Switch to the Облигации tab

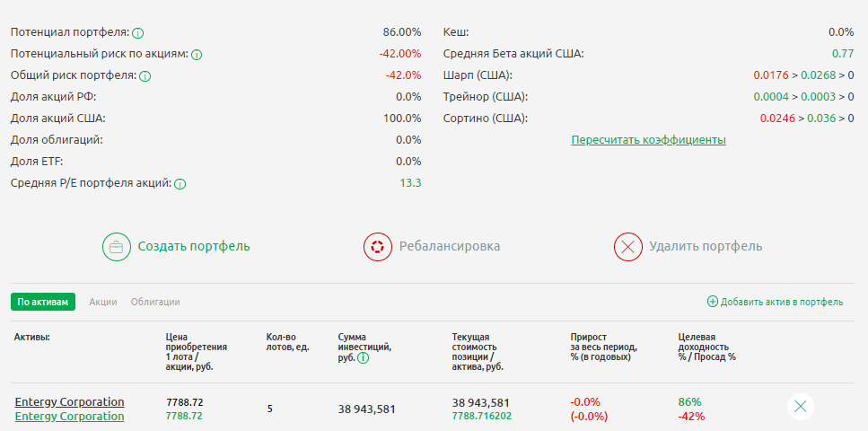coord(155,303)
